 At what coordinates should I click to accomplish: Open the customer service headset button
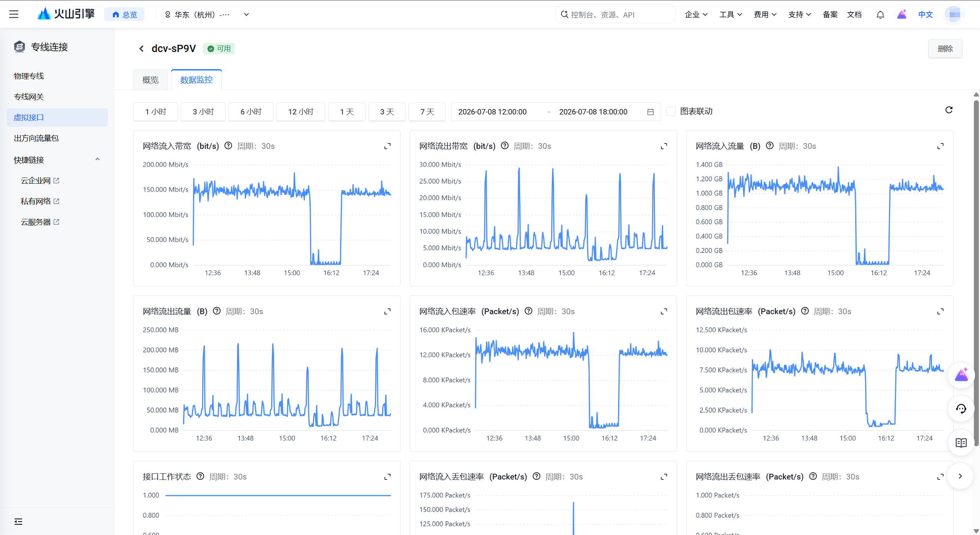pyautogui.click(x=961, y=409)
